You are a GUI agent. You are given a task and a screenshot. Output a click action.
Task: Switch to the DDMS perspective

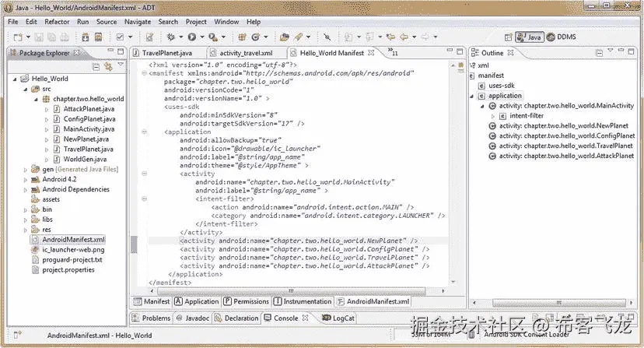pos(562,37)
